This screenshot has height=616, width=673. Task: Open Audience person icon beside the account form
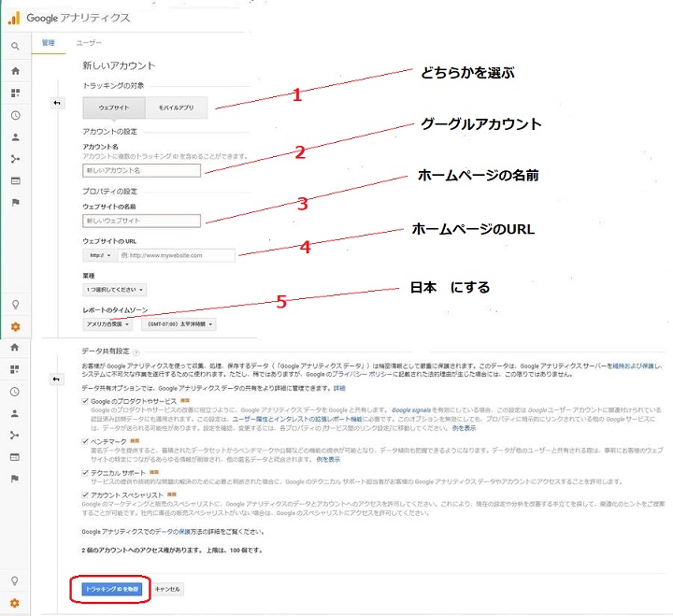point(16,137)
